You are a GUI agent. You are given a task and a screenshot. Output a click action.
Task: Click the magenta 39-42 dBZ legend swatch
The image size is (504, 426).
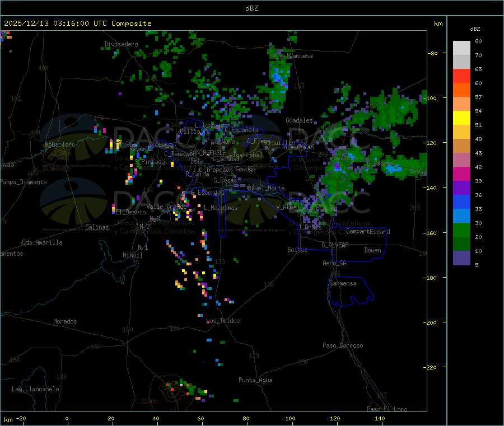[461, 174]
